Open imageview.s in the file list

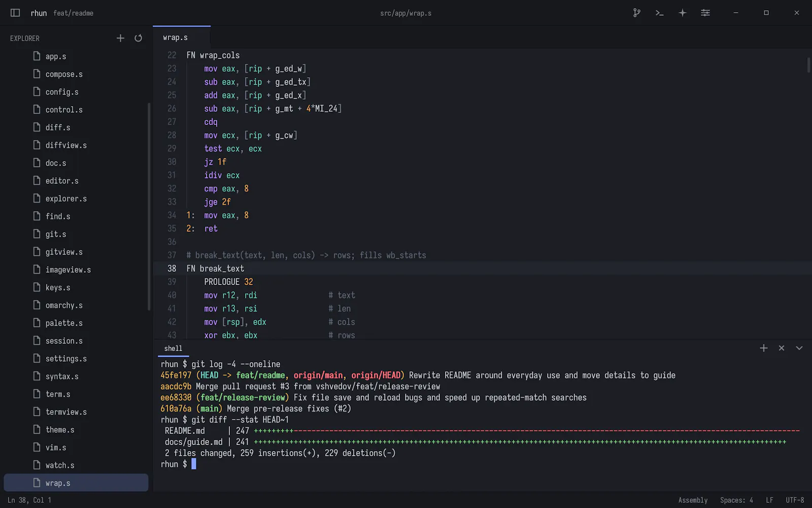point(76,270)
